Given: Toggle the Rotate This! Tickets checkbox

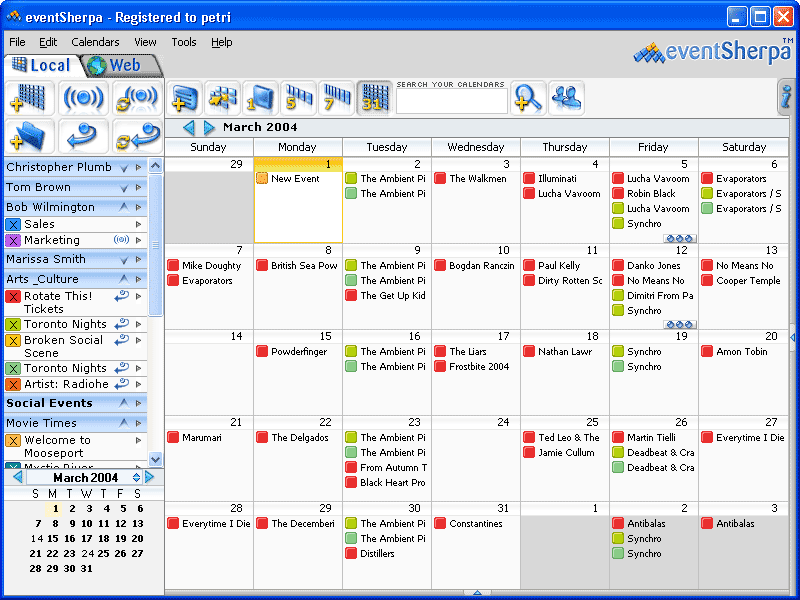Looking at the screenshot, I should coord(13,296).
